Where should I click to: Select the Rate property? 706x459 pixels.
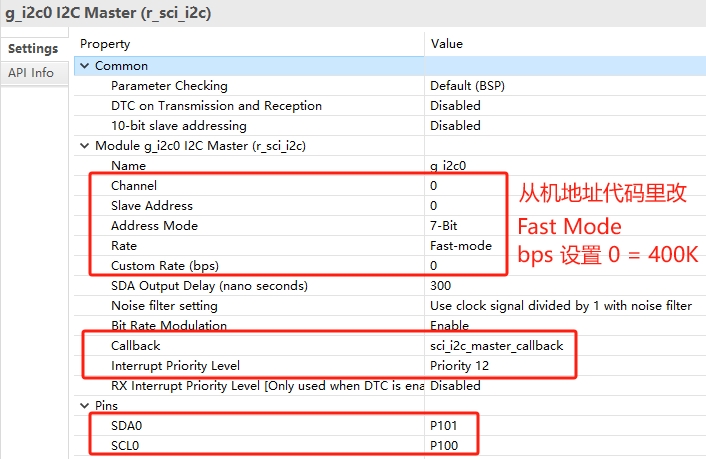(x=124, y=245)
